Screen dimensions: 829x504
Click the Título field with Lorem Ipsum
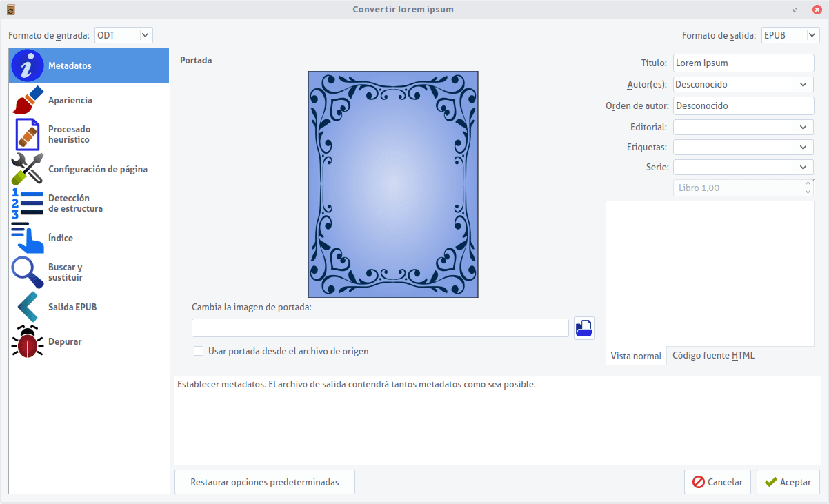(743, 63)
